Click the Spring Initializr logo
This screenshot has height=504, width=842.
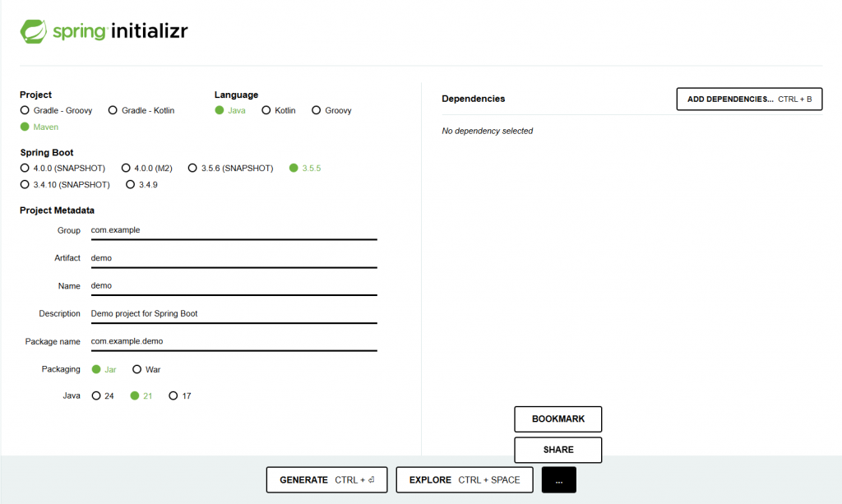104,31
